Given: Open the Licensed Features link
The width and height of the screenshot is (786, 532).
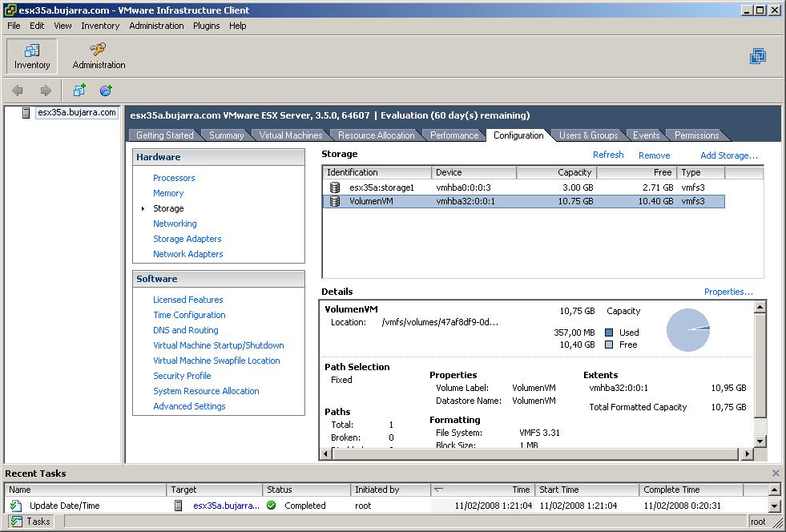Looking at the screenshot, I should pyautogui.click(x=188, y=300).
